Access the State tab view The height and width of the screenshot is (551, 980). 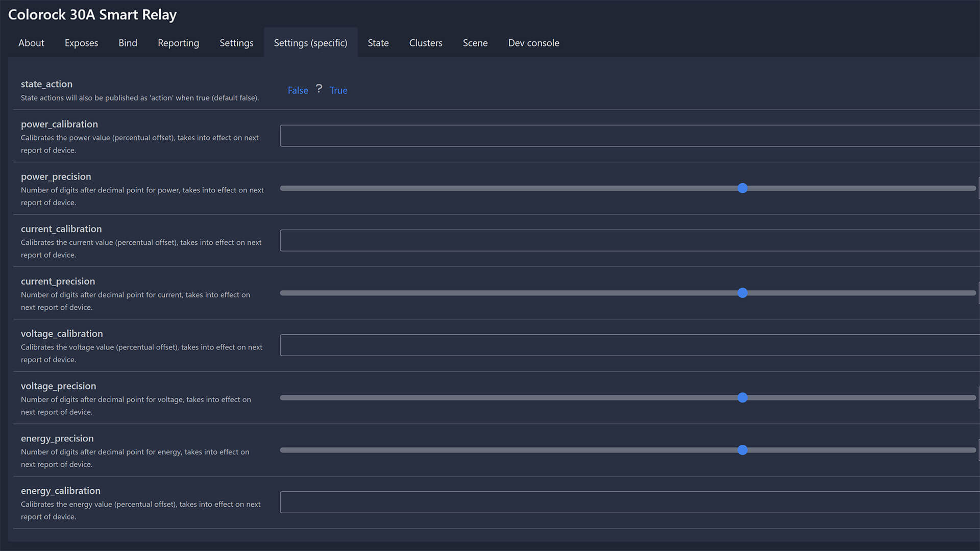click(378, 42)
